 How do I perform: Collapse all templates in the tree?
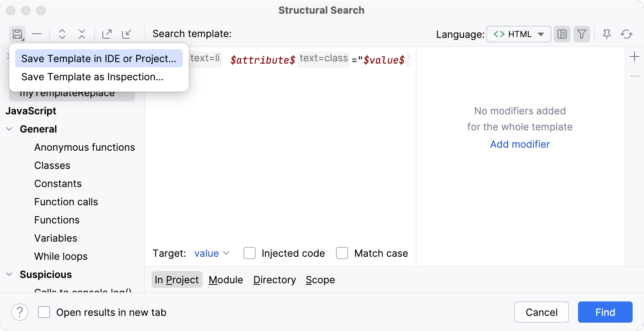tap(82, 34)
